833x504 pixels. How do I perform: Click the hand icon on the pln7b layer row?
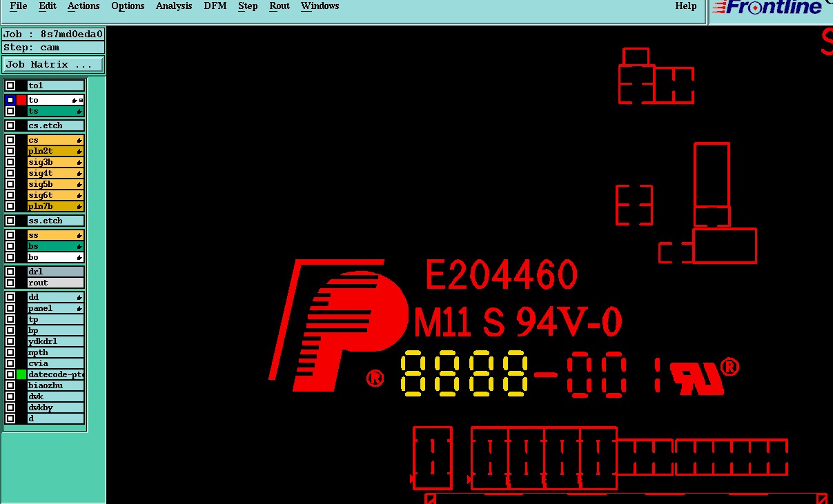tap(79, 207)
